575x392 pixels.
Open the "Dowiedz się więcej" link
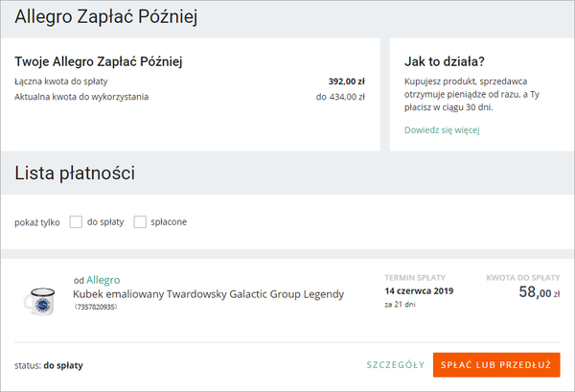(x=442, y=129)
